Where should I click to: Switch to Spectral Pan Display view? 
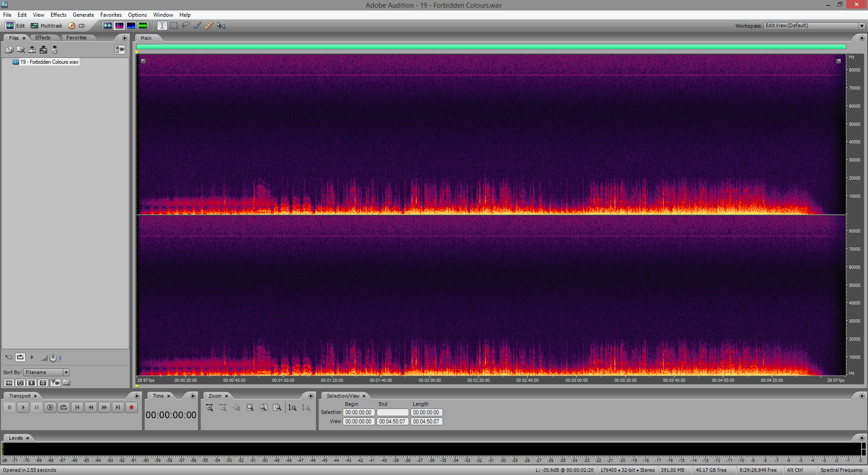[131, 25]
